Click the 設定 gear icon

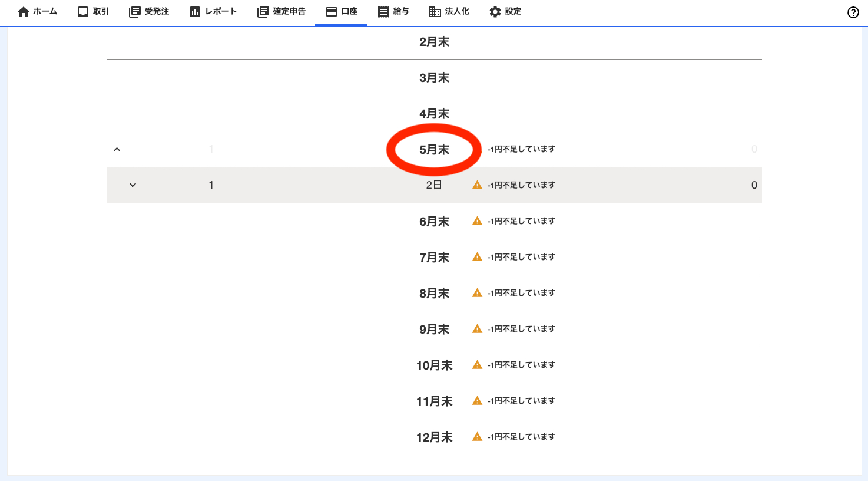(495, 12)
